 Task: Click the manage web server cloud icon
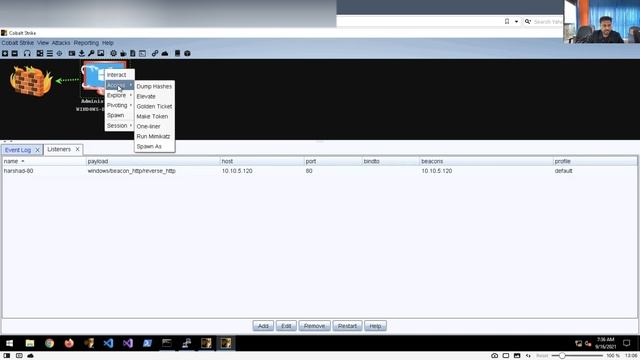tap(165, 53)
